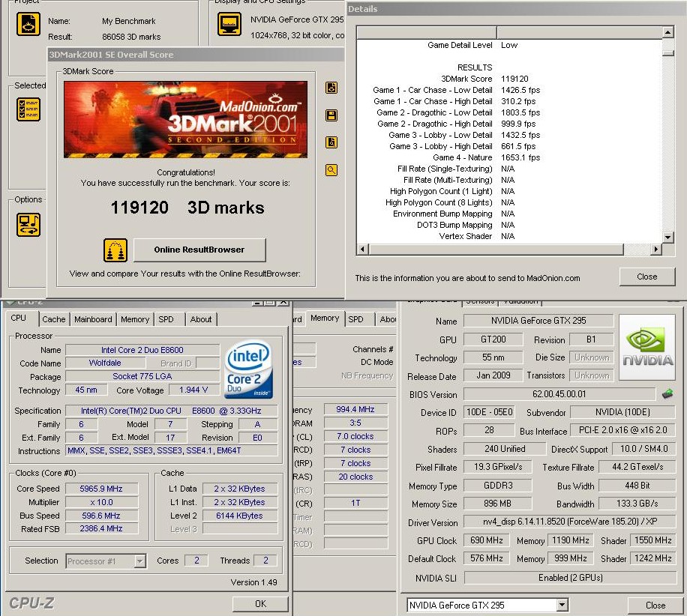
Task: Click the Details horizontal scroll right arrow
Action: pyautogui.click(x=656, y=250)
